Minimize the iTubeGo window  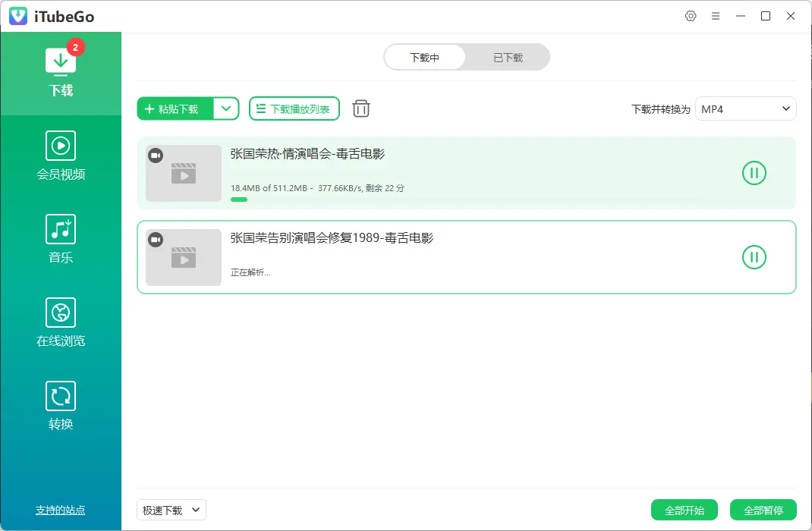click(741, 16)
